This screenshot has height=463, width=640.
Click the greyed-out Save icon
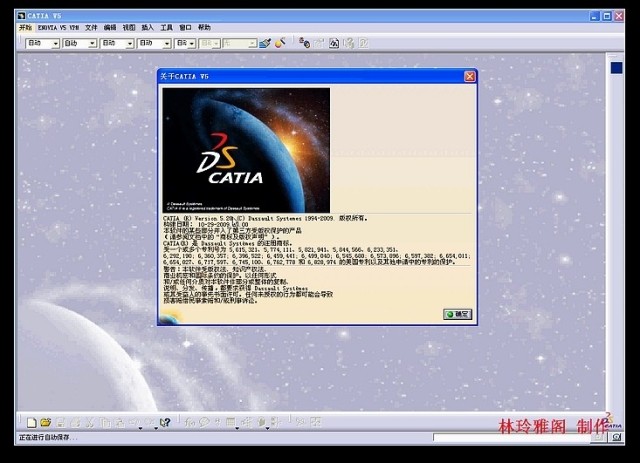tap(60, 423)
